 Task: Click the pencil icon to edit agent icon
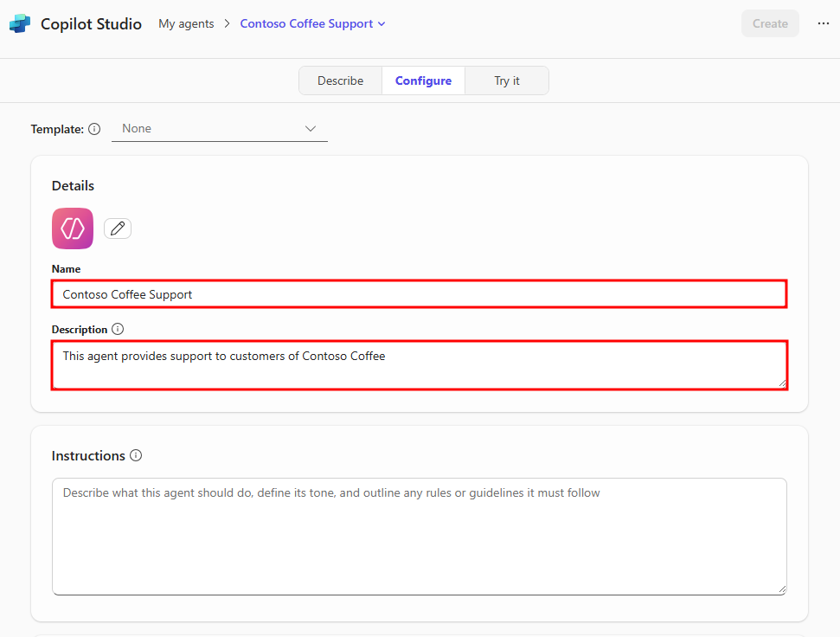pos(118,228)
